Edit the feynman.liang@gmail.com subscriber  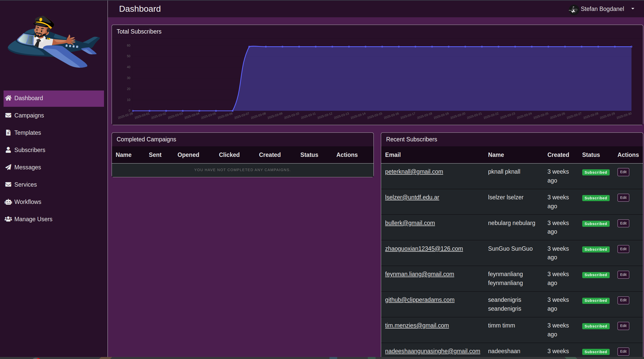pyautogui.click(x=623, y=275)
